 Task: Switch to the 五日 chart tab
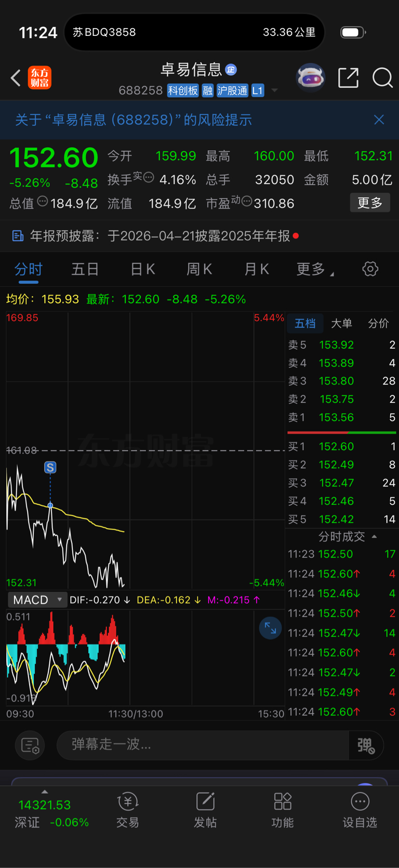coord(85,269)
